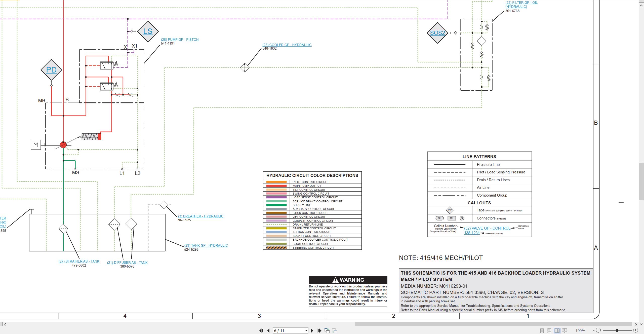The width and height of the screenshot is (644, 334).
Task: Click the (52) VALVE GP - CONTROL example link
Action: 487,228
